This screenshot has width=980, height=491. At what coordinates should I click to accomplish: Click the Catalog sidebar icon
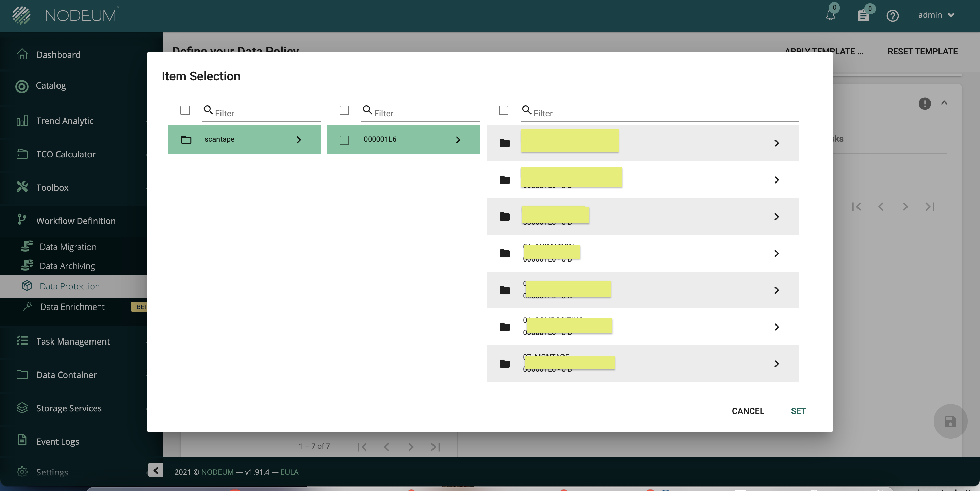(22, 86)
